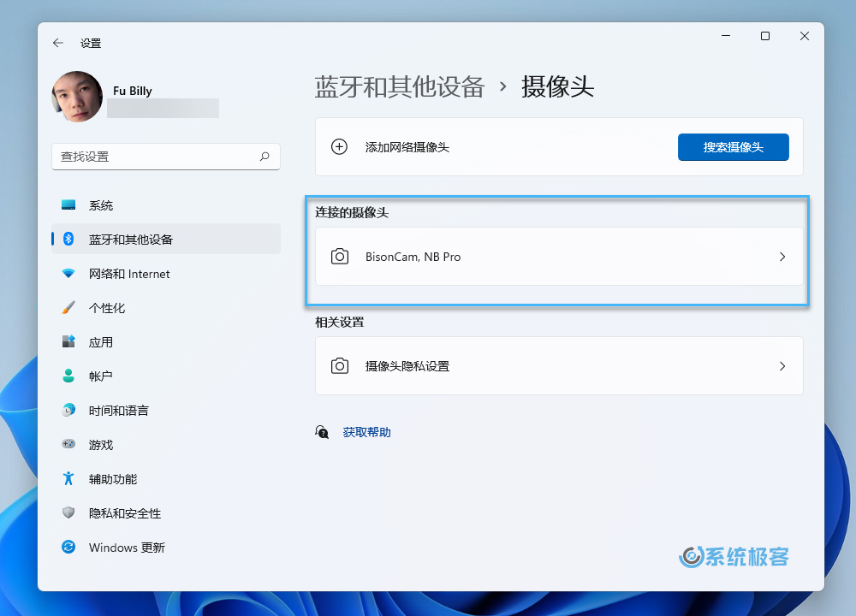Click the plus icon for 添加网络摄像头
Viewport: 856px width, 616px height.
point(339,147)
